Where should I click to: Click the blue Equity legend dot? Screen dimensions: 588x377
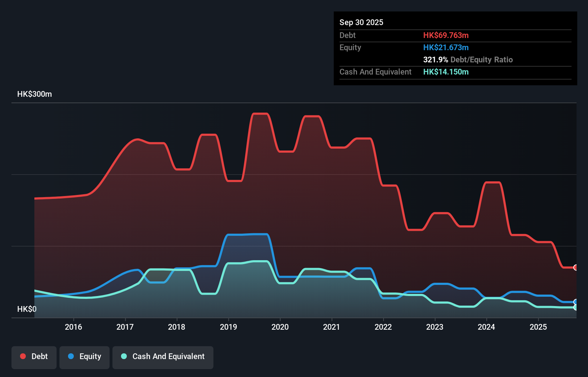[x=71, y=356]
